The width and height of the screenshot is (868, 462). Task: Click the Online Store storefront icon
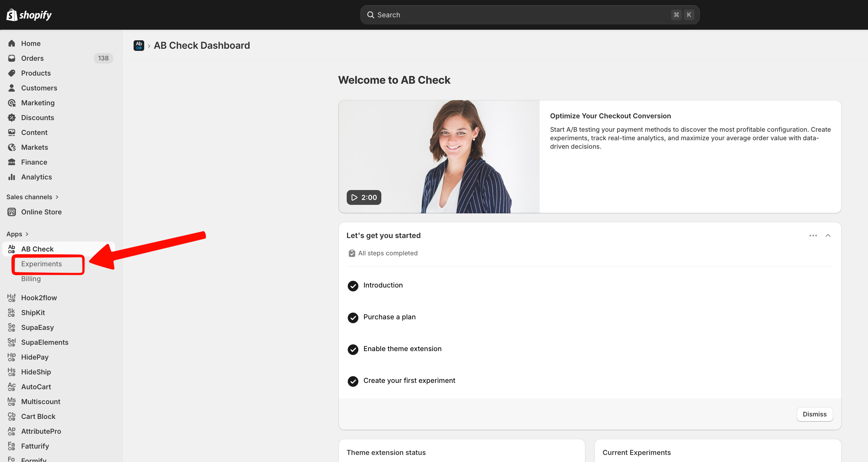(x=12, y=212)
